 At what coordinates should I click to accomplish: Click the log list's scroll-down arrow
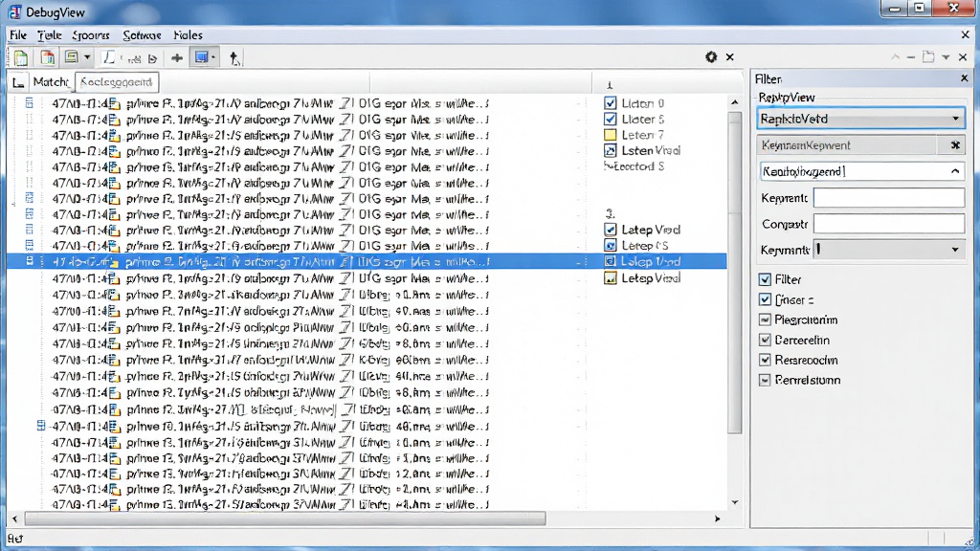pyautogui.click(x=735, y=502)
